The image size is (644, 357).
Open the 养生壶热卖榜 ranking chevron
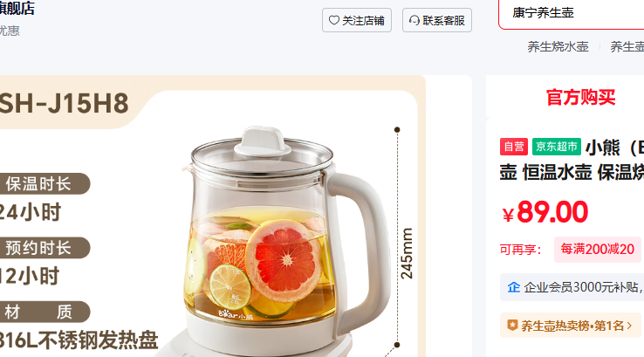(629, 326)
